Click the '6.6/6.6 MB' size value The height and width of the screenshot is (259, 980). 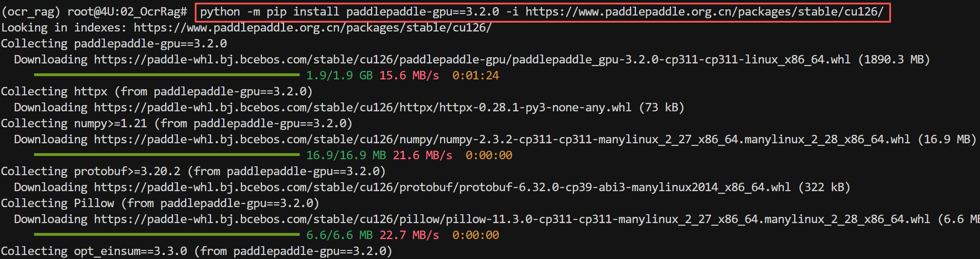pyautogui.click(x=340, y=235)
